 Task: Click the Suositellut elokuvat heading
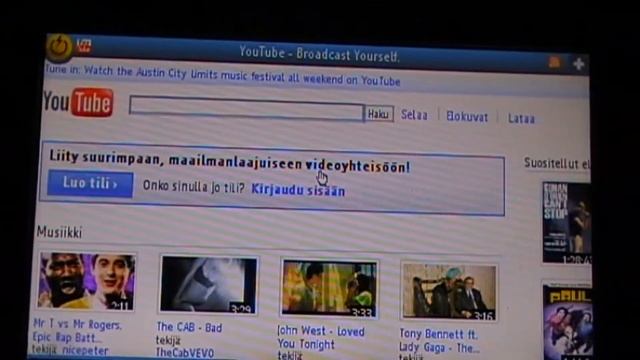[x=557, y=164]
